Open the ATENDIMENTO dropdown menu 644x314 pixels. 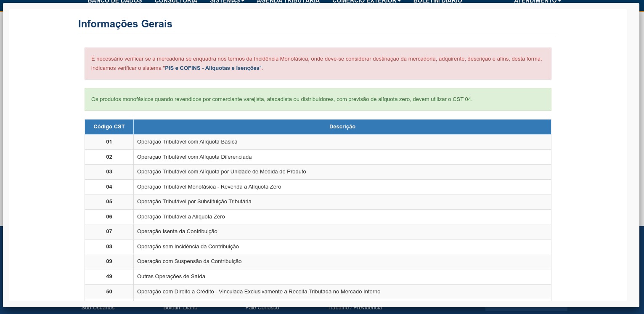[538, 1]
